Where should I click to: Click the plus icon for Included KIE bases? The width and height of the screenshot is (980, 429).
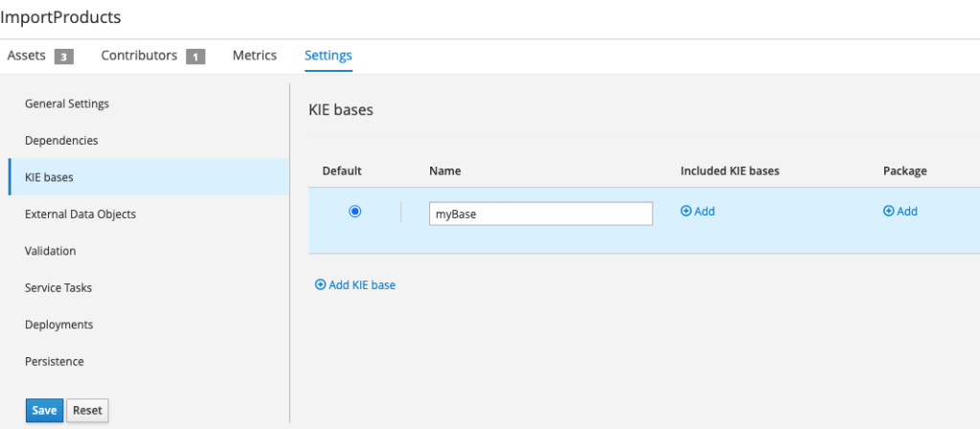coord(686,212)
